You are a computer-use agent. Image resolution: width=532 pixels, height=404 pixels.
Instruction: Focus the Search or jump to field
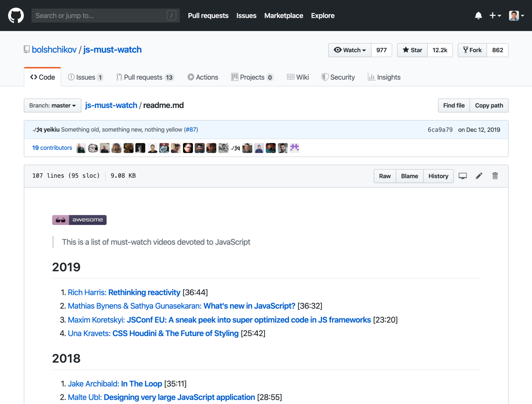106,16
